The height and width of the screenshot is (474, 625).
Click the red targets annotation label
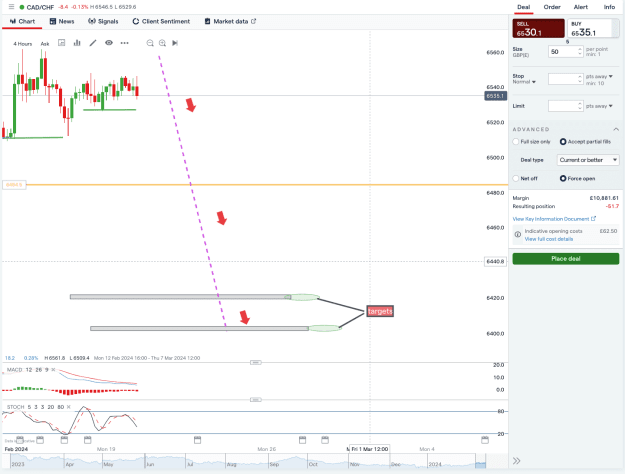click(380, 311)
